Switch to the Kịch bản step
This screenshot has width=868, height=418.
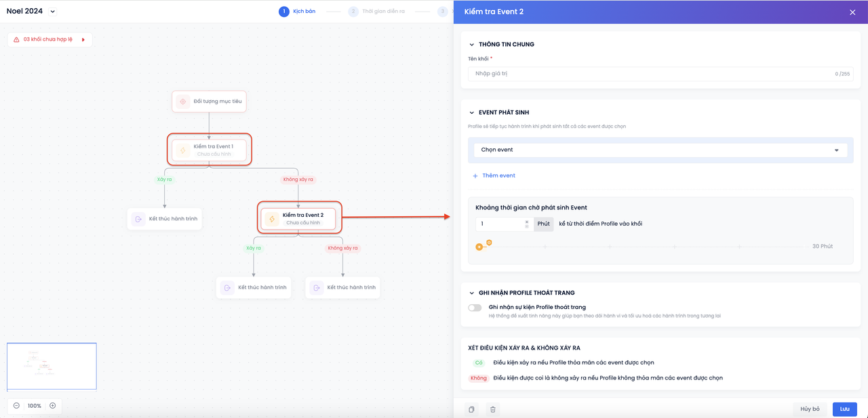coord(298,12)
